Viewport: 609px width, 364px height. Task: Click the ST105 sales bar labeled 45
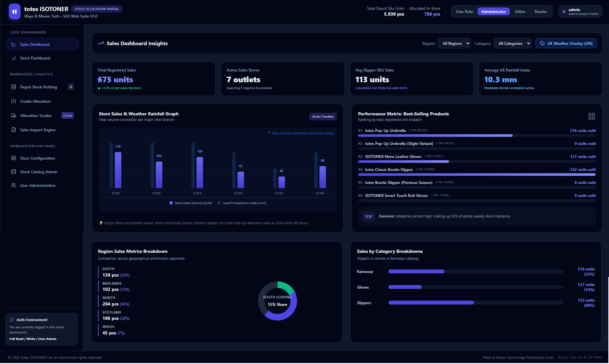click(282, 182)
